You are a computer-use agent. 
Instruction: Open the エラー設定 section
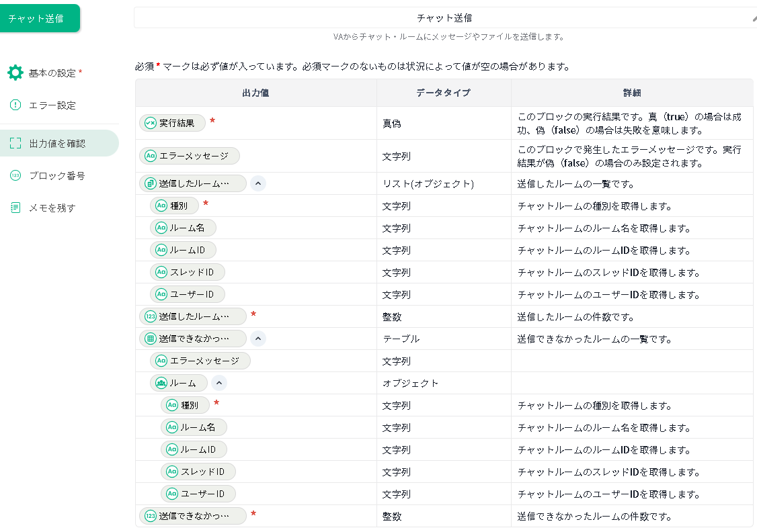[52, 105]
